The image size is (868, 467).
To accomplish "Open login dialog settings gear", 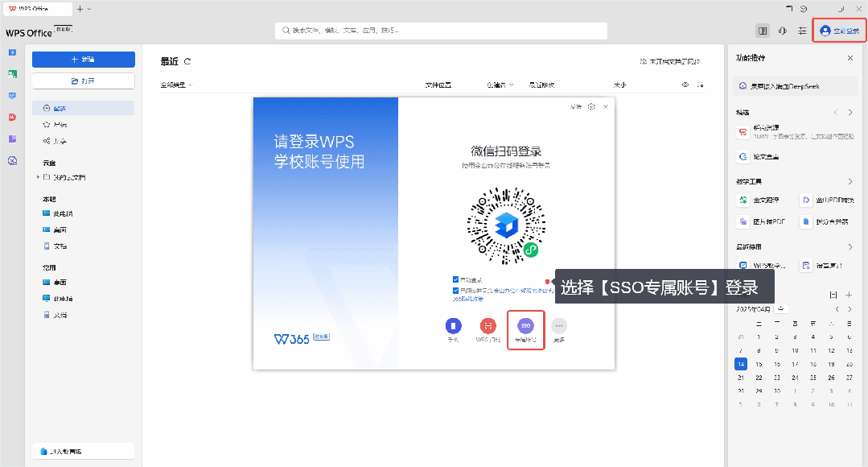I will 591,106.
